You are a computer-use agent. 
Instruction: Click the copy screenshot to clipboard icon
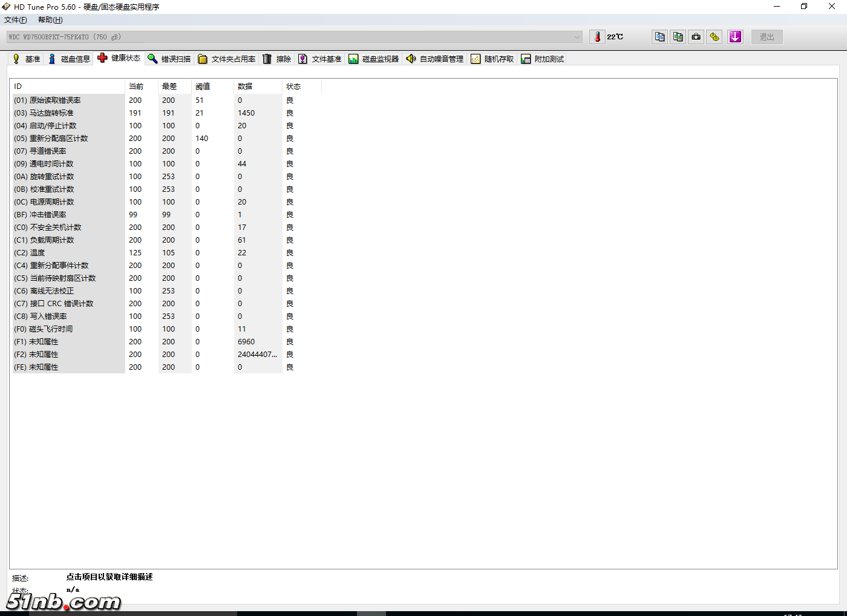coord(678,37)
